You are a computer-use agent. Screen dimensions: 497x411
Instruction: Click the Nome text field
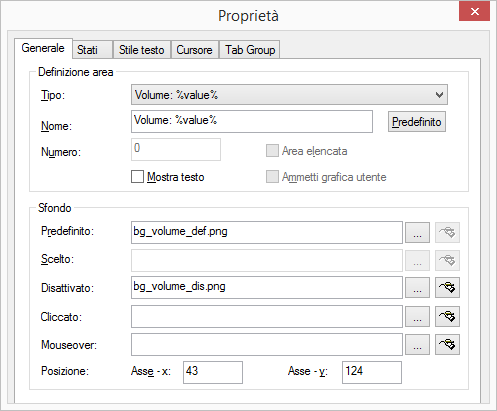click(252, 121)
